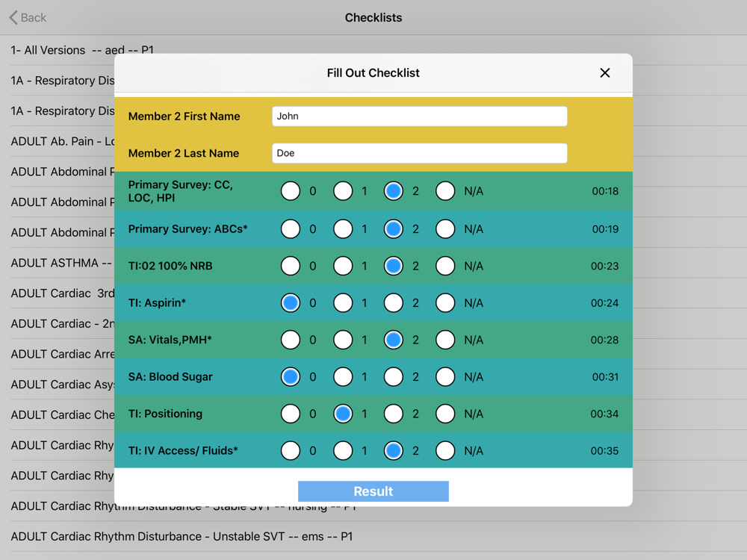Open 'ADULT Ab. Pain' checklist in the background list
This screenshot has height=560, width=747.
pyautogui.click(x=62, y=141)
